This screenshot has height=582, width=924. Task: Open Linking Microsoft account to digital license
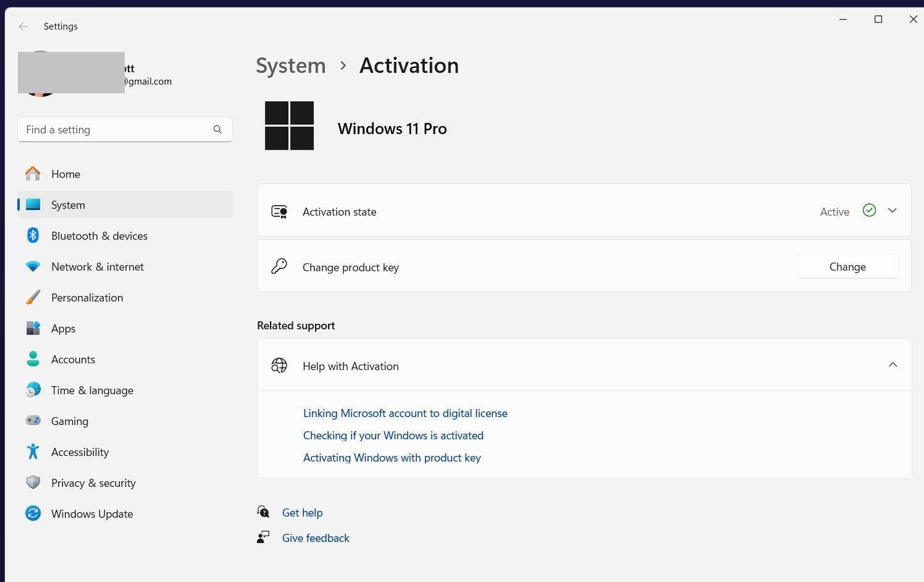(405, 413)
